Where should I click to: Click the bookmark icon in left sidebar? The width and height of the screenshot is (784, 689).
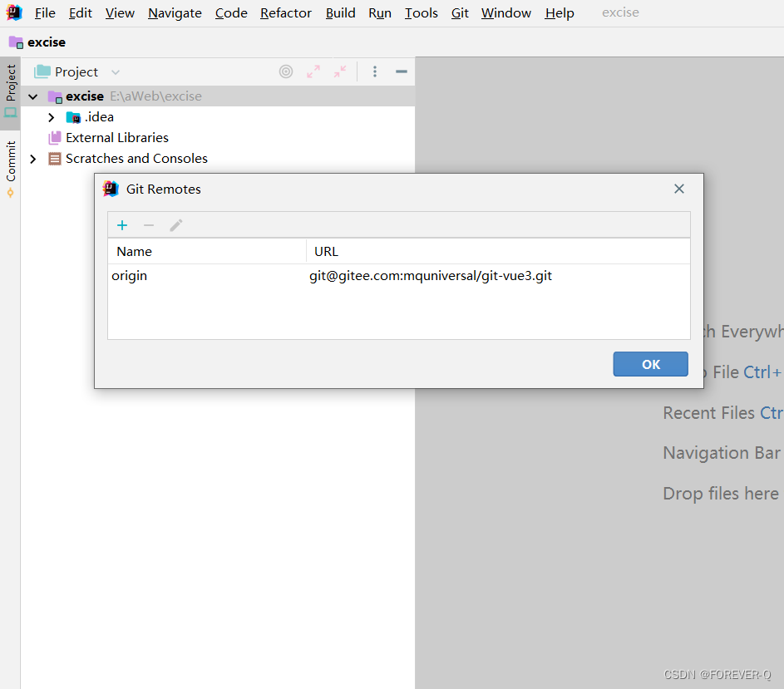coord(12,191)
